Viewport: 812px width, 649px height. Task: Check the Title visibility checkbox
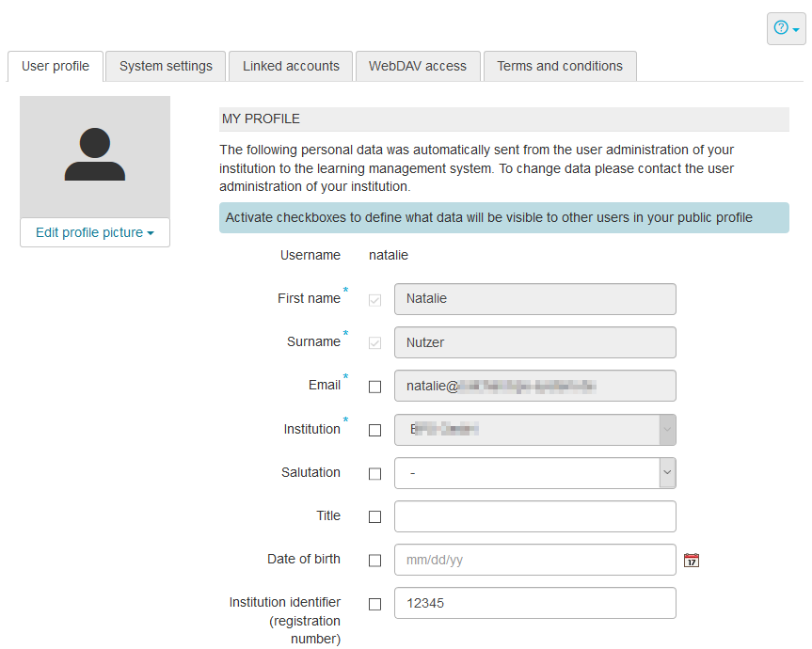[x=375, y=517]
